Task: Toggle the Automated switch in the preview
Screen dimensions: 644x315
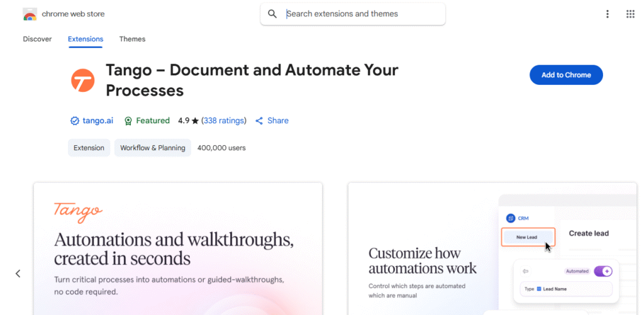Action: click(x=603, y=271)
